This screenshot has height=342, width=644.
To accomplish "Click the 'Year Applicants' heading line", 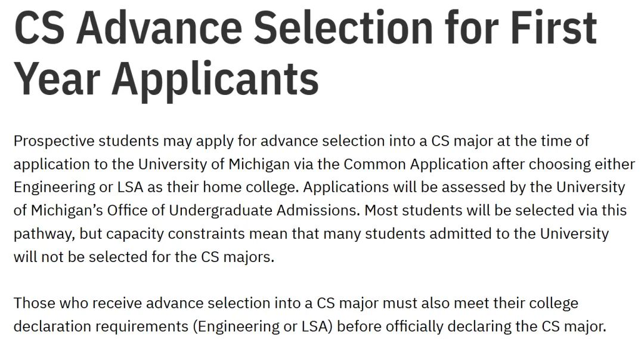I will 166,80.
